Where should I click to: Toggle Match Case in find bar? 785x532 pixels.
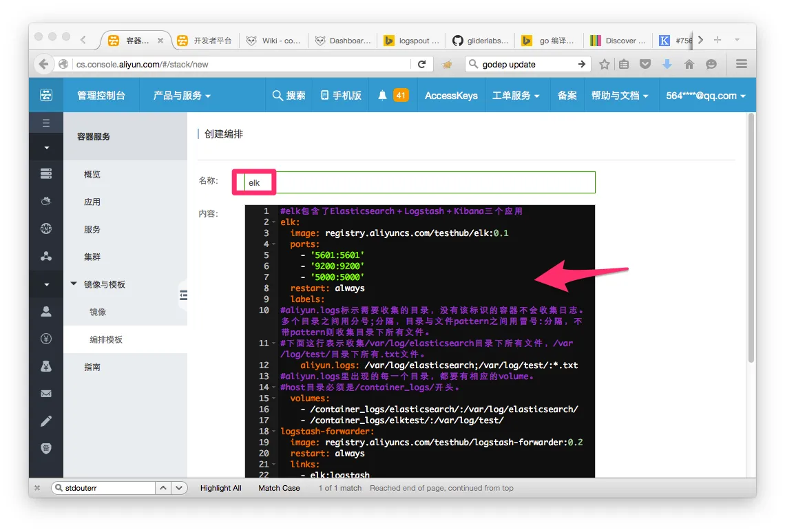pos(279,488)
